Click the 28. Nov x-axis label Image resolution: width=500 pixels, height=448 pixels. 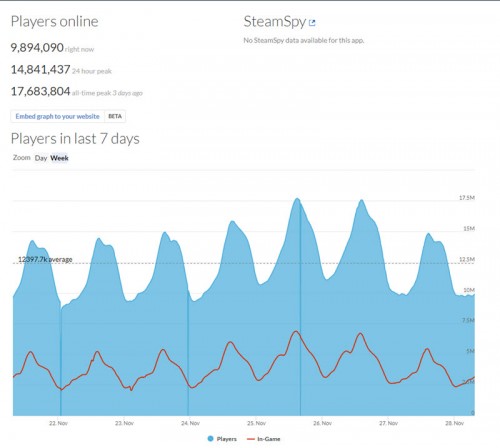point(454,423)
